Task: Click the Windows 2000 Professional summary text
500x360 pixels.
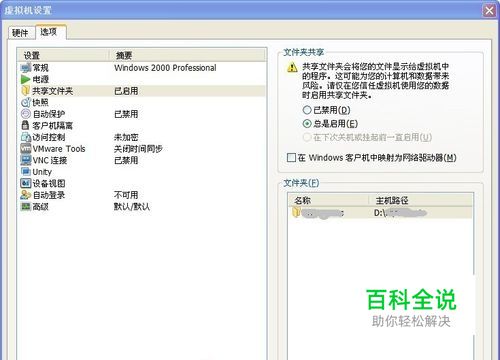Action: (165, 68)
